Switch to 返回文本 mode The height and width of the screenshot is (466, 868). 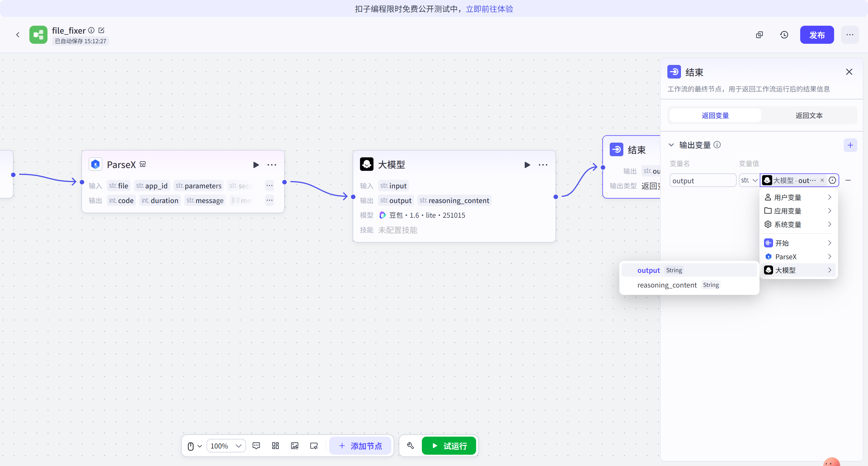click(x=809, y=116)
